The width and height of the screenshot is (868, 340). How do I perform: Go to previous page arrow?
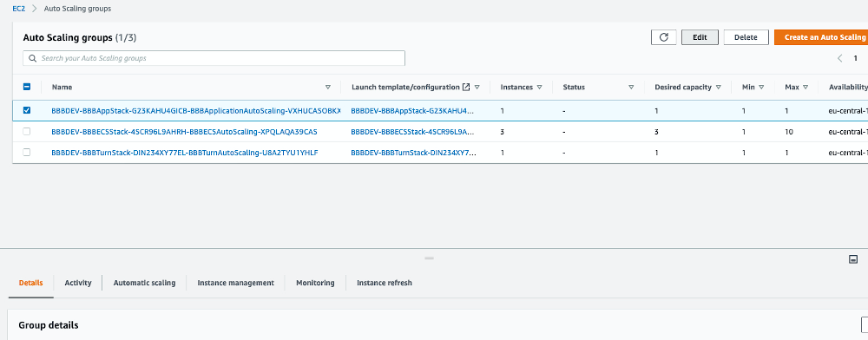[x=839, y=58]
